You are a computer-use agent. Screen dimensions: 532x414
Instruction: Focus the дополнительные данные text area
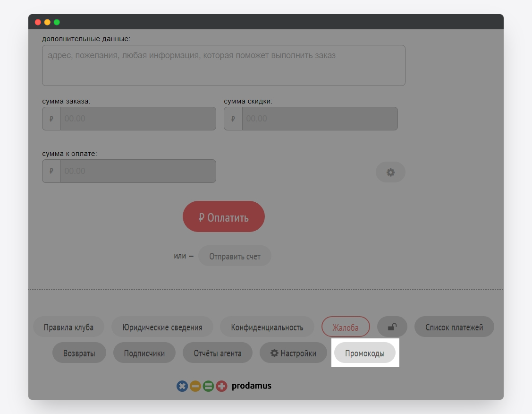pyautogui.click(x=223, y=66)
